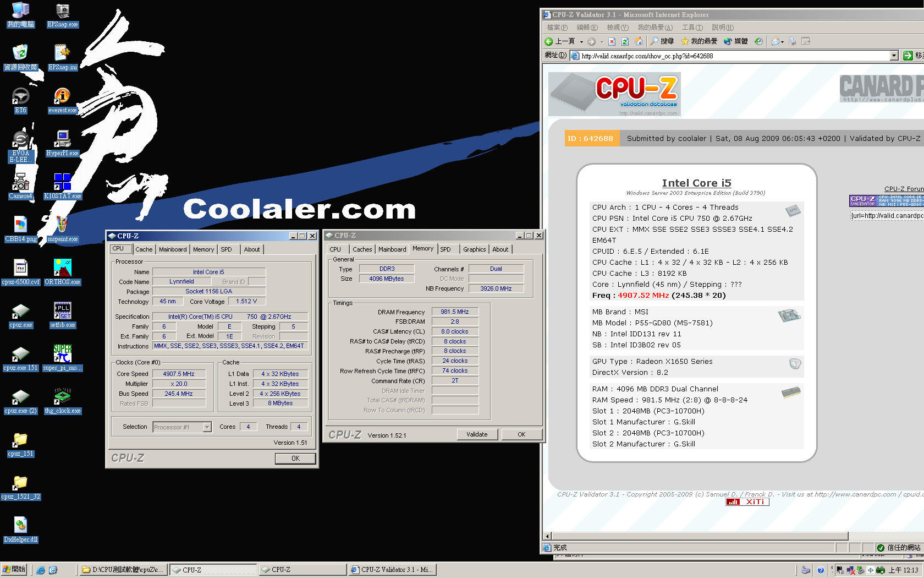This screenshot has width=924, height=578.
Task: Open the 工具(T) menu in Internet Explorer
Action: 692,28
